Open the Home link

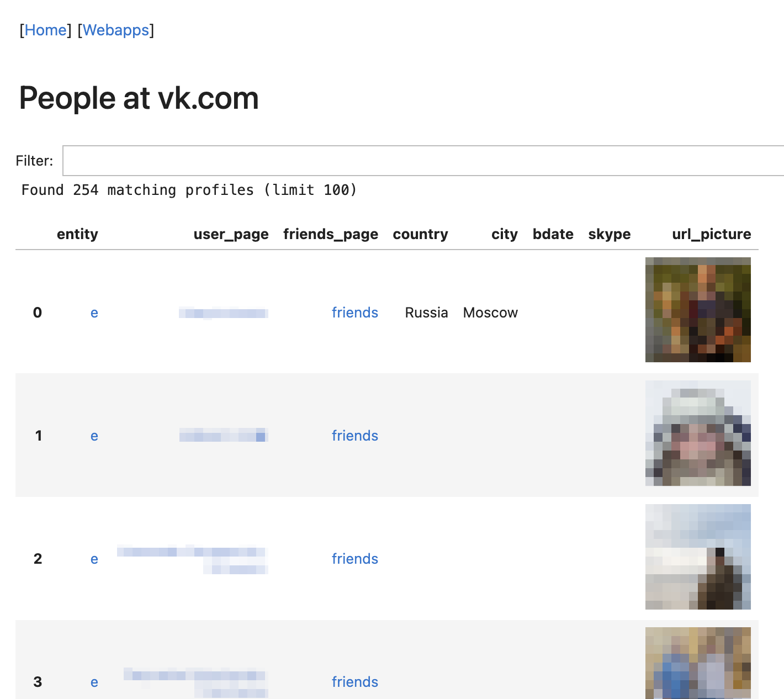click(45, 30)
